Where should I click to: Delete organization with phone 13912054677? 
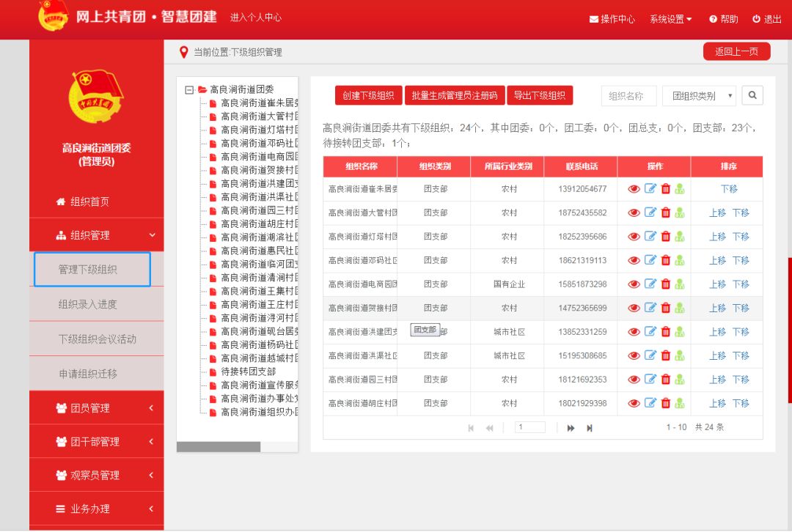pos(666,189)
